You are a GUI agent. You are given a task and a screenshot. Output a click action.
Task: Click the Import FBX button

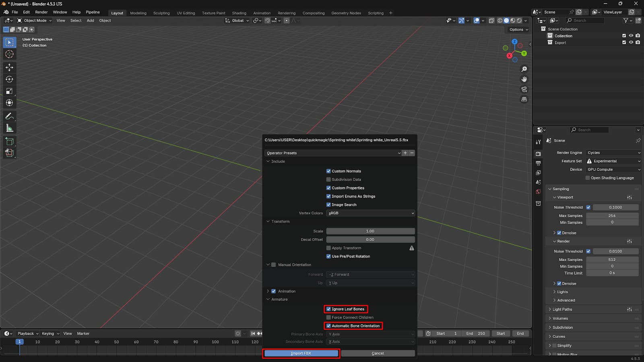coord(301,353)
